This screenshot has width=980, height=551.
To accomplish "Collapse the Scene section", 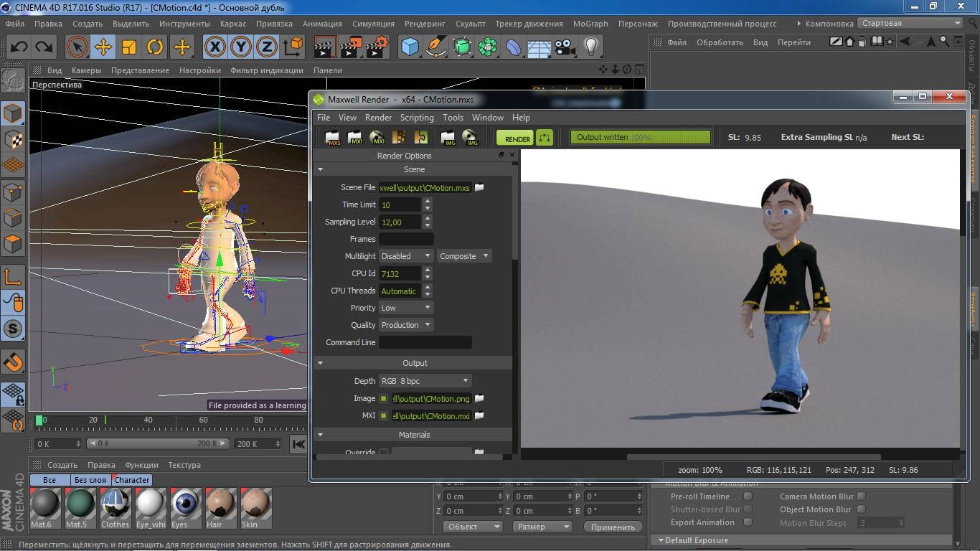I will pyautogui.click(x=321, y=169).
